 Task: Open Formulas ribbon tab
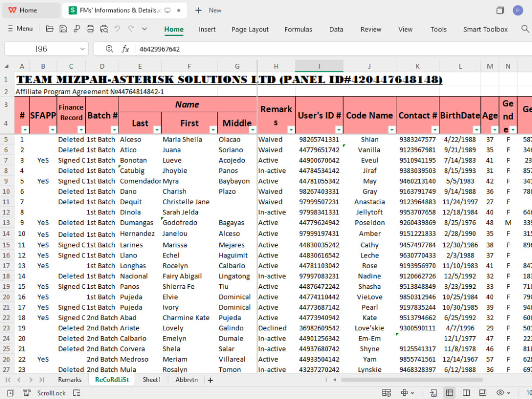click(298, 29)
